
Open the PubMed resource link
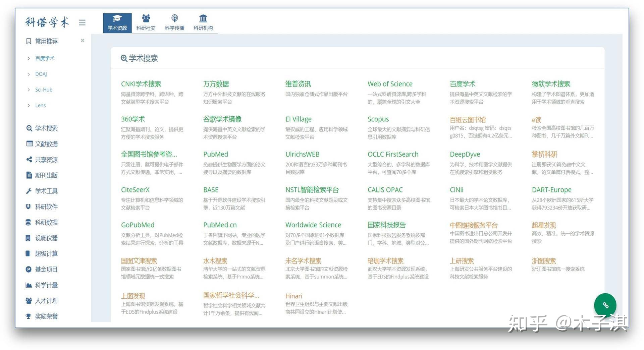[x=215, y=154]
